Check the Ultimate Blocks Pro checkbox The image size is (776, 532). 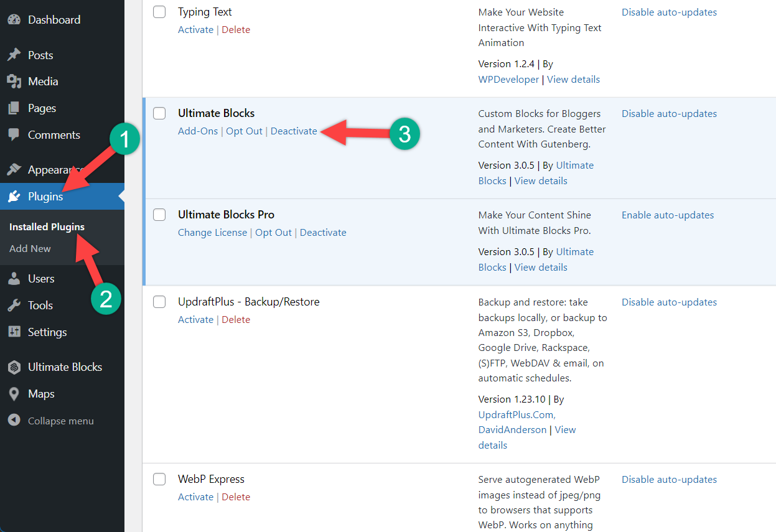[x=159, y=215]
